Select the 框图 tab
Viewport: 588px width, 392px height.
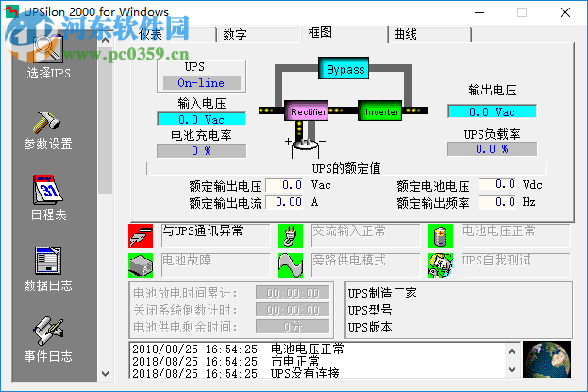tap(344, 33)
